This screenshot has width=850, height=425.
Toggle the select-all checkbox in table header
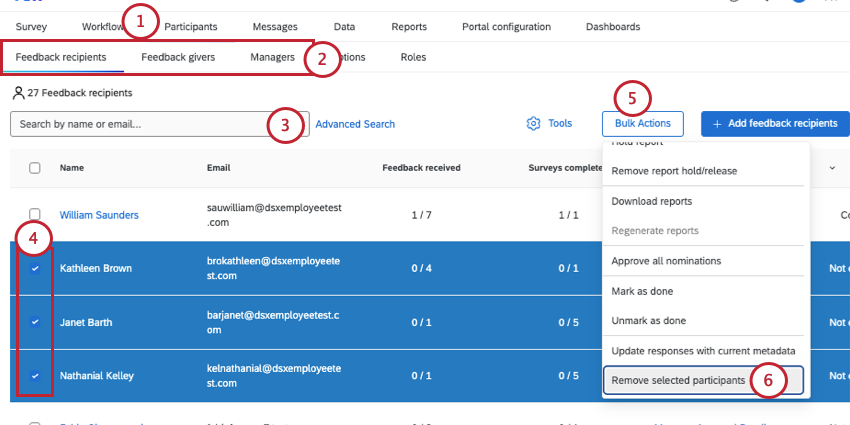point(35,168)
